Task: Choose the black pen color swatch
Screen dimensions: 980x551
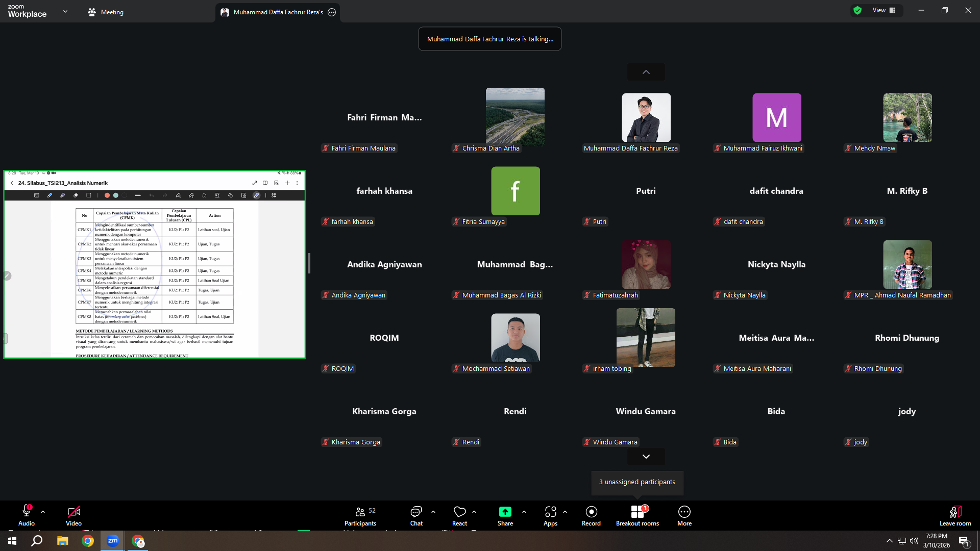Action: click(x=124, y=195)
